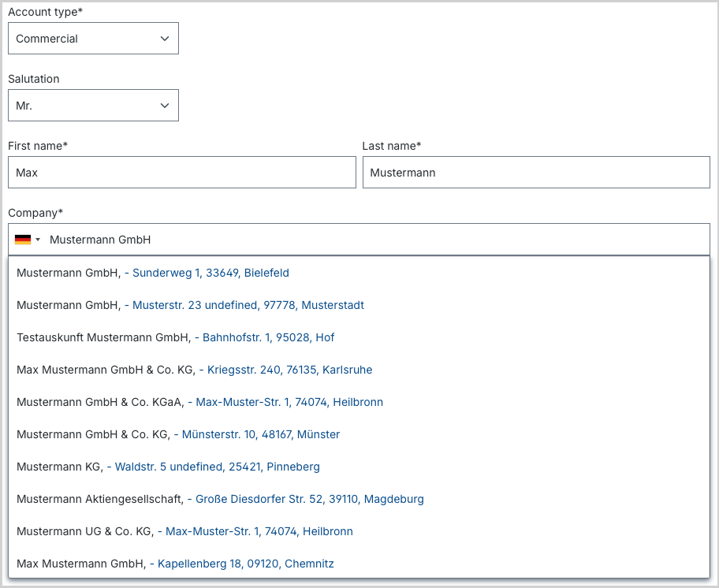719x588 pixels.
Task: Open the country selector caret arrow
Action: 38,240
